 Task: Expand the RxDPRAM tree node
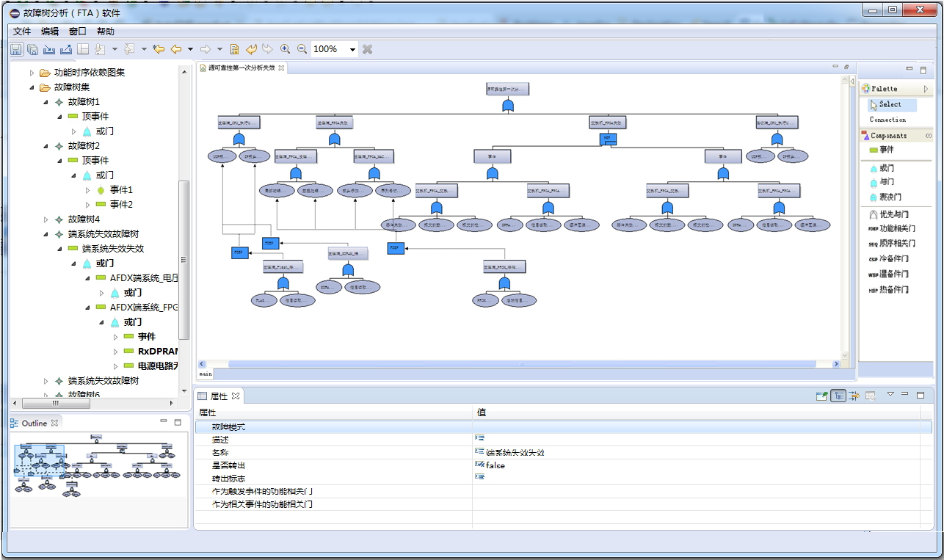pyautogui.click(x=115, y=352)
